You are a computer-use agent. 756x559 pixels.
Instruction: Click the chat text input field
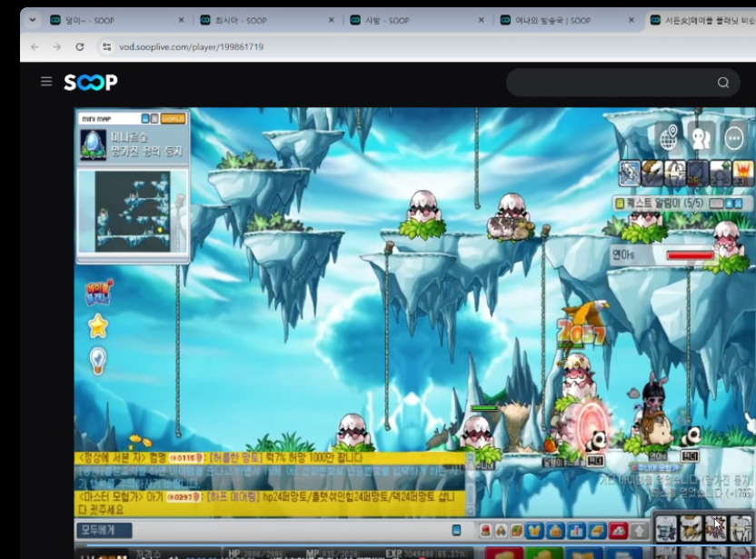point(291,531)
